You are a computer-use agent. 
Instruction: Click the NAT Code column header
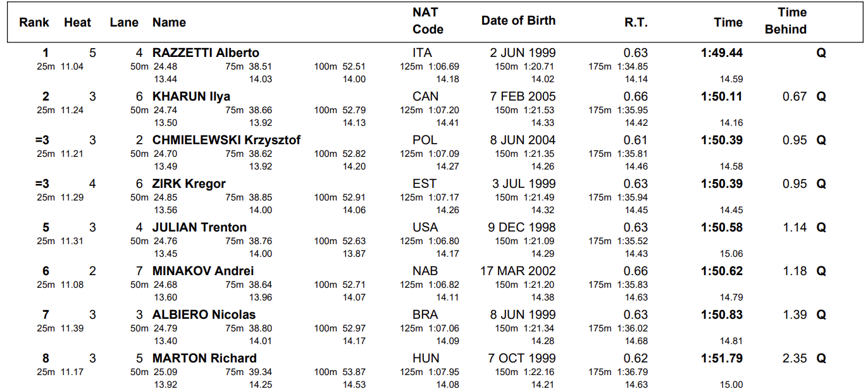coord(428,21)
